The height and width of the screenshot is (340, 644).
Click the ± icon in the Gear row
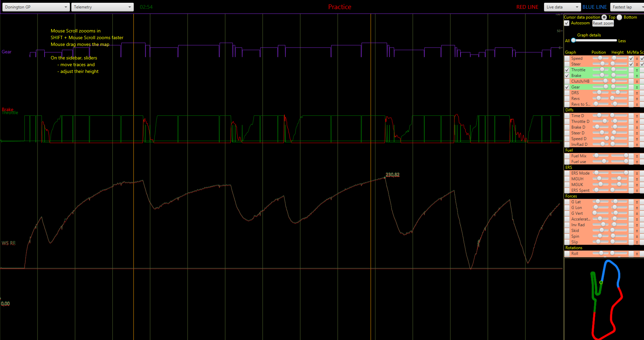[637, 87]
